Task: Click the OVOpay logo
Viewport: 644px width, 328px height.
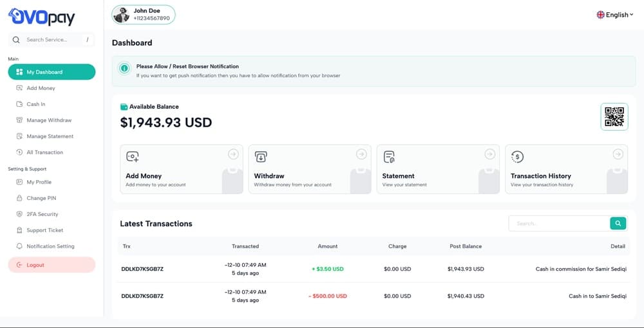Action: point(43,15)
